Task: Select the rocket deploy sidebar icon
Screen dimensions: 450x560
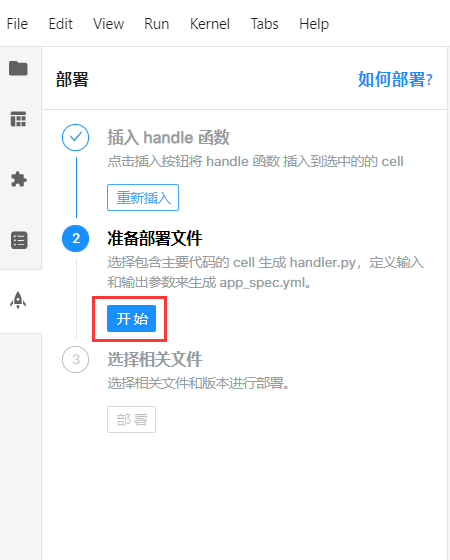Action: click(18, 300)
